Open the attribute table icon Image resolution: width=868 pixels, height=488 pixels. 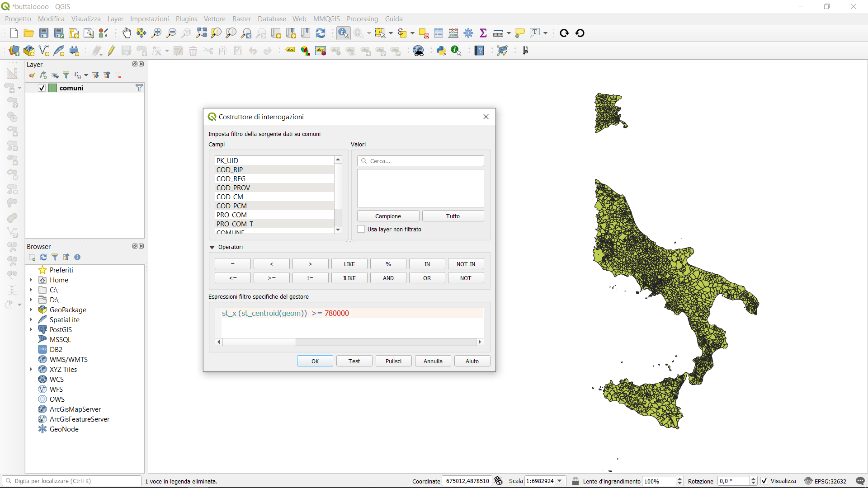coord(438,33)
